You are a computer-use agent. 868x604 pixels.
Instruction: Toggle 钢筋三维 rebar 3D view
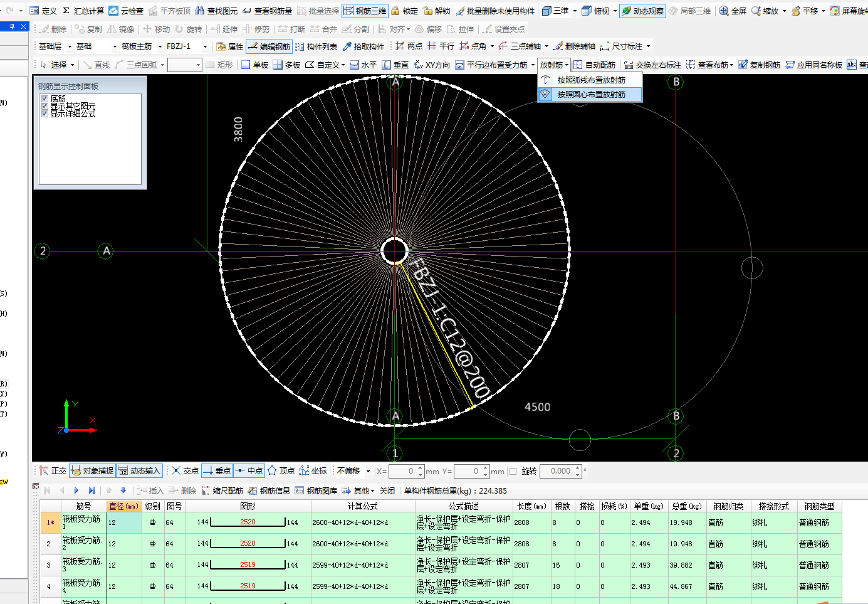365,11
